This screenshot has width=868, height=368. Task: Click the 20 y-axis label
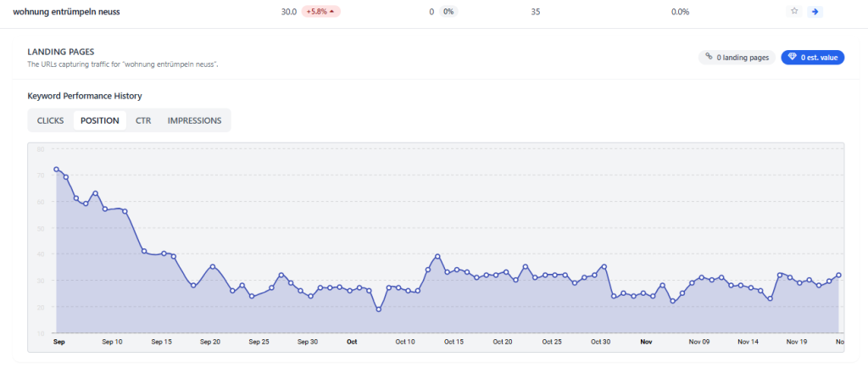41,307
